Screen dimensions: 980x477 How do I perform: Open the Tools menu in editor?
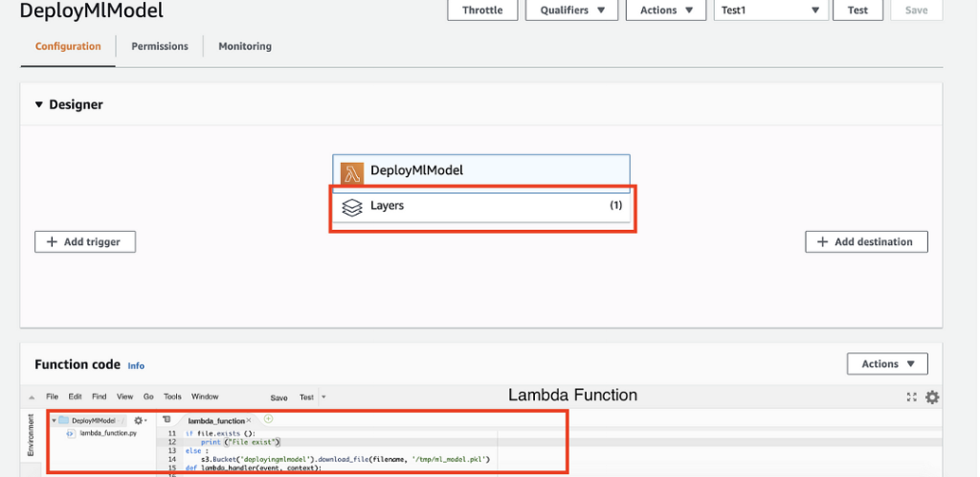172,397
